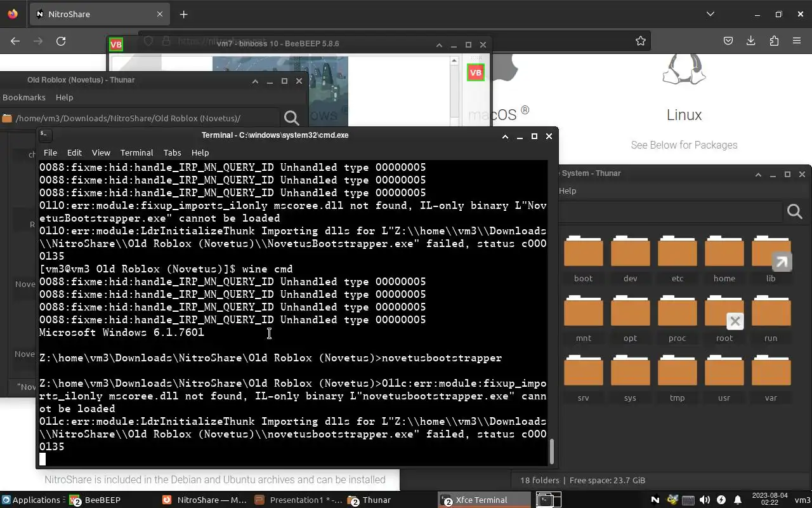Switch to Presentation1 in the taskbar
This screenshot has height=508, width=812.
click(x=298, y=500)
